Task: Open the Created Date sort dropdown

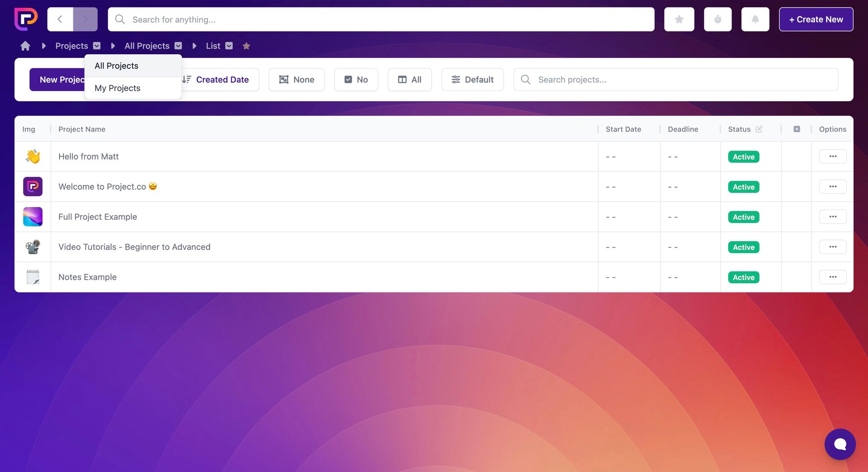Action: coord(220,80)
